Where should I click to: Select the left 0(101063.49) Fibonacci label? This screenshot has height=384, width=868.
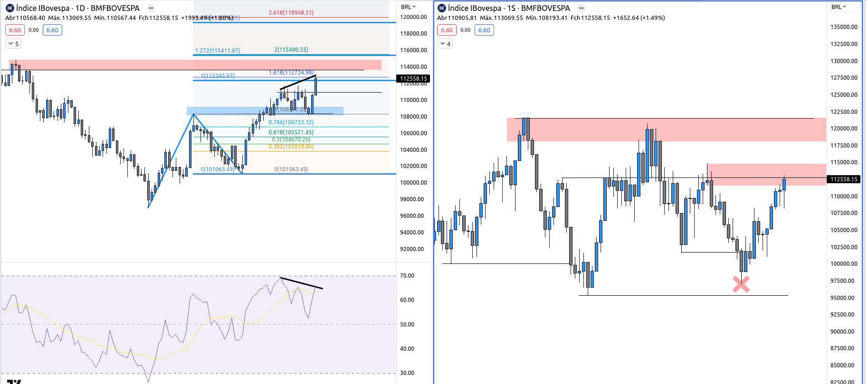pos(218,169)
